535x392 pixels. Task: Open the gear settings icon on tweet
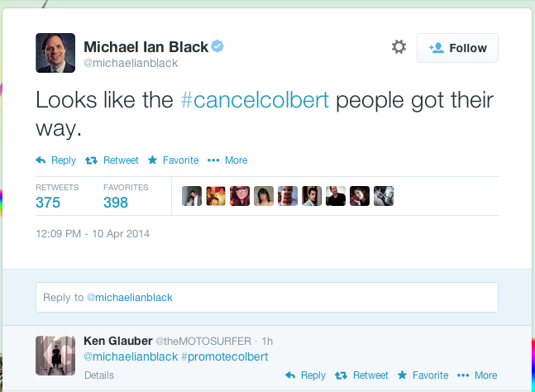pyautogui.click(x=399, y=47)
